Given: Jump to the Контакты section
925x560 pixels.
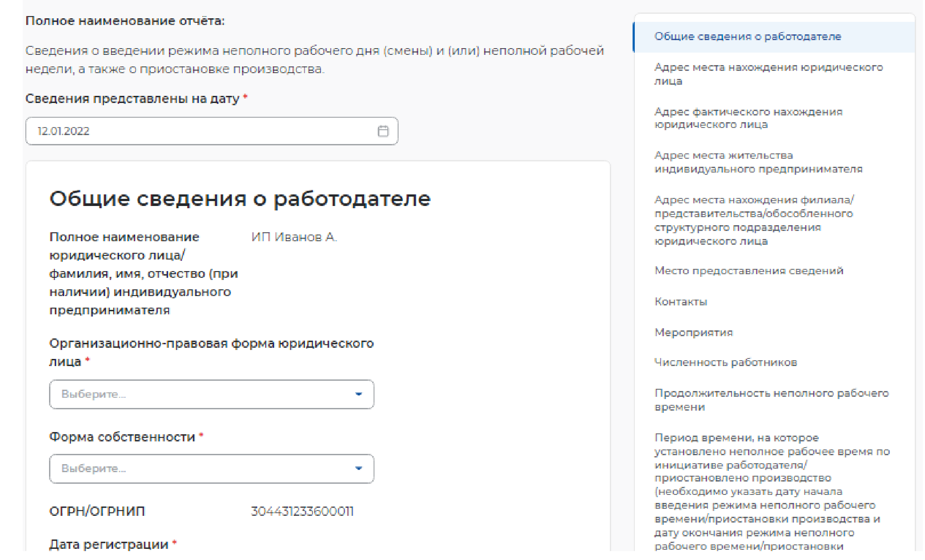Looking at the screenshot, I should click(x=681, y=302).
